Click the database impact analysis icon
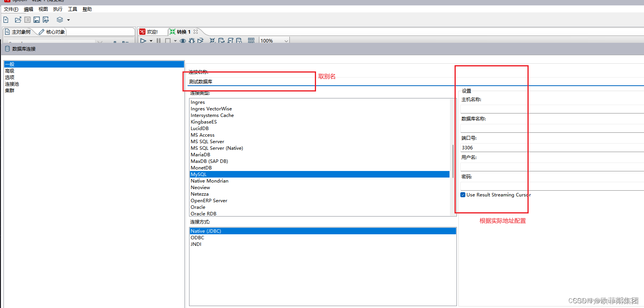The height and width of the screenshot is (308, 644). click(x=221, y=41)
